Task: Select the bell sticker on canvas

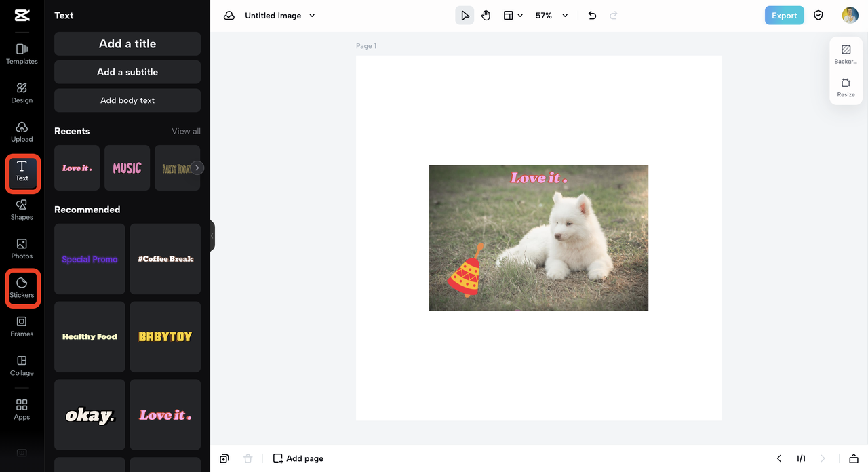Action: (x=467, y=271)
